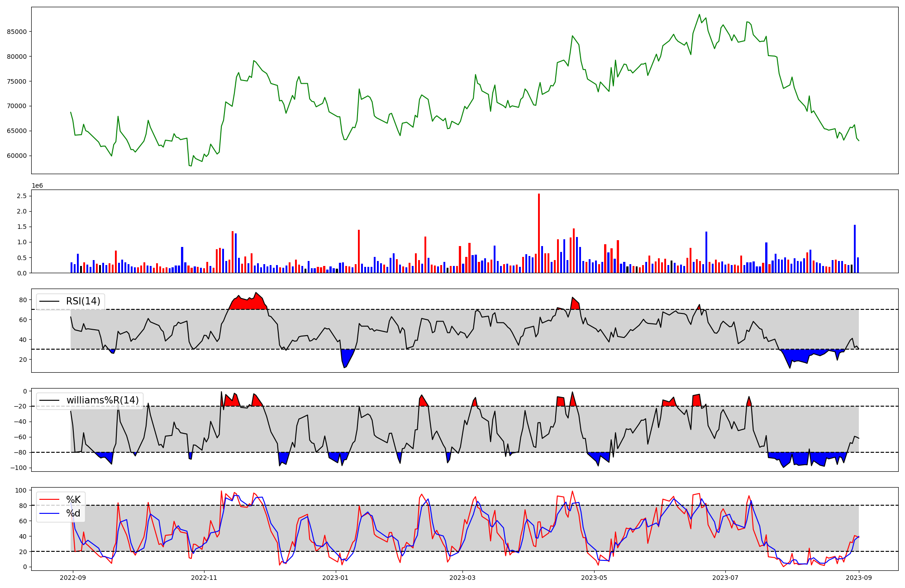Click the 2023-01 x-axis date label
905x588 pixels.
coord(336,578)
